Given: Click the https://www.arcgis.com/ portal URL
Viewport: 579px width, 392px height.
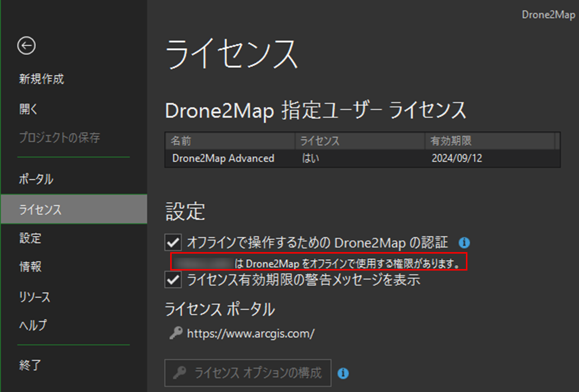Looking at the screenshot, I should click(x=251, y=333).
